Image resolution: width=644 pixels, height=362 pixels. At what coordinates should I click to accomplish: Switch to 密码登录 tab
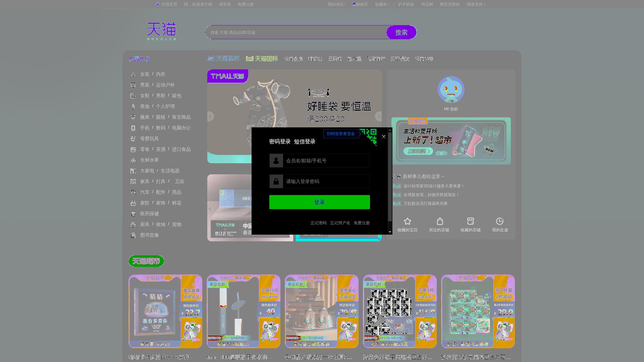[x=280, y=141]
